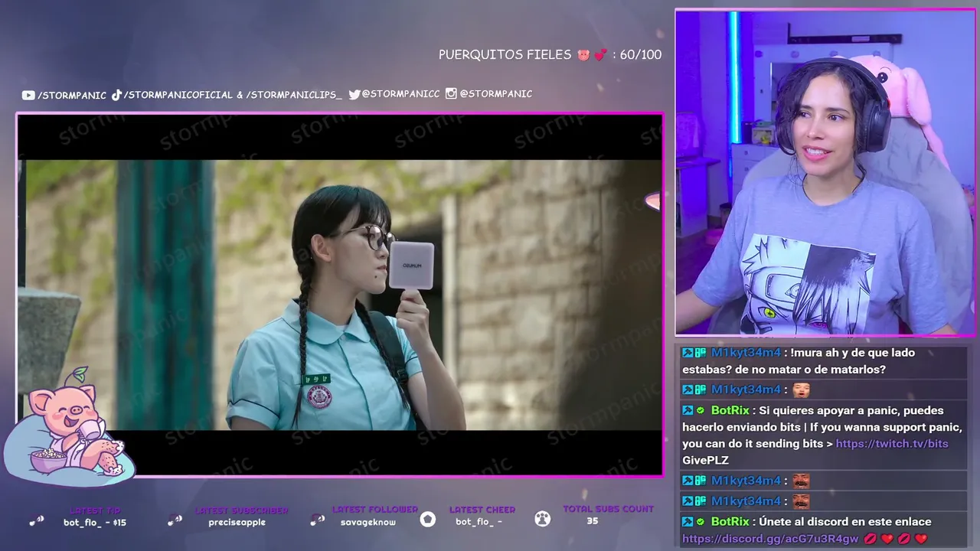The width and height of the screenshot is (980, 551).
Task: Click the Twitter bird icon
Action: [x=354, y=94]
